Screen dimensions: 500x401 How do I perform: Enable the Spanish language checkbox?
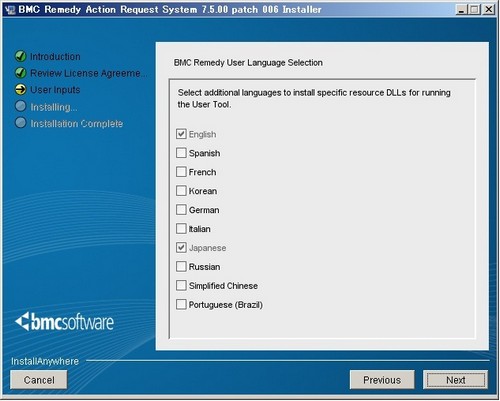181,153
